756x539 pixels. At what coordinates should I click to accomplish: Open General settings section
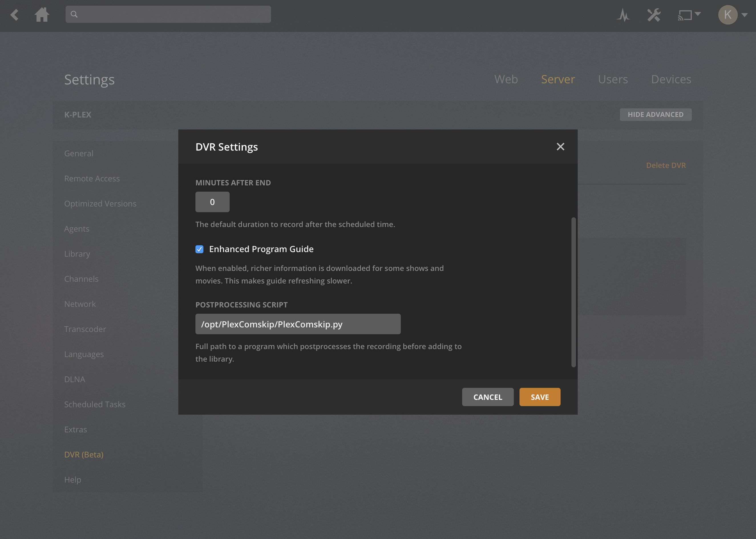[79, 153]
